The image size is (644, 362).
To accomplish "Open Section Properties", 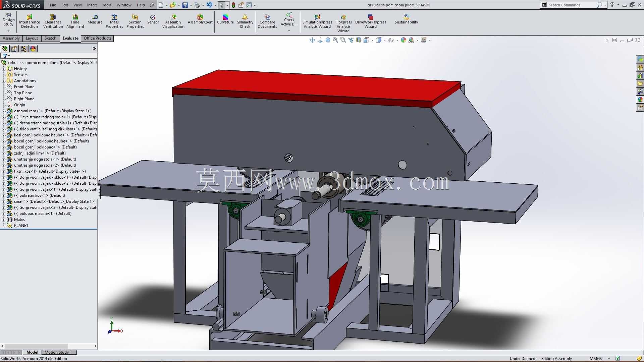I will point(135,21).
